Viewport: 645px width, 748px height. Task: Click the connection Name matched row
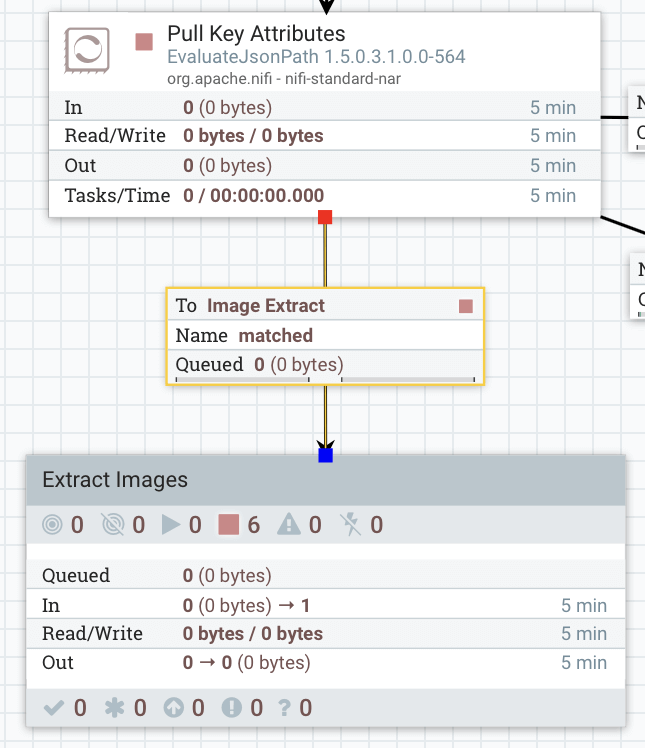[325, 335]
